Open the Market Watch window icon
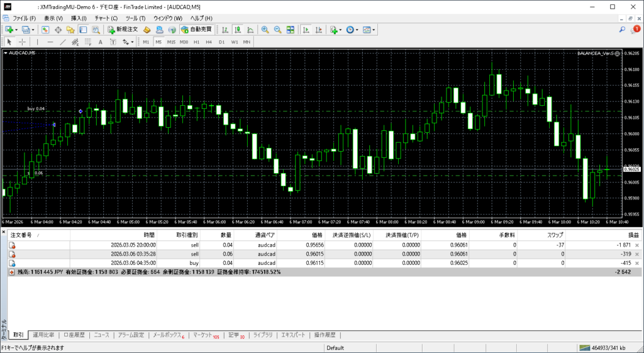This screenshot has height=353, width=644. [x=46, y=30]
